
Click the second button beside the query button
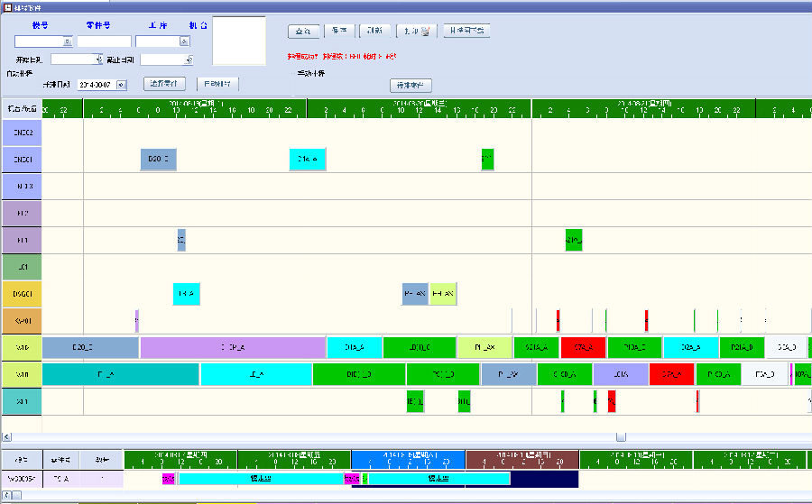point(339,31)
